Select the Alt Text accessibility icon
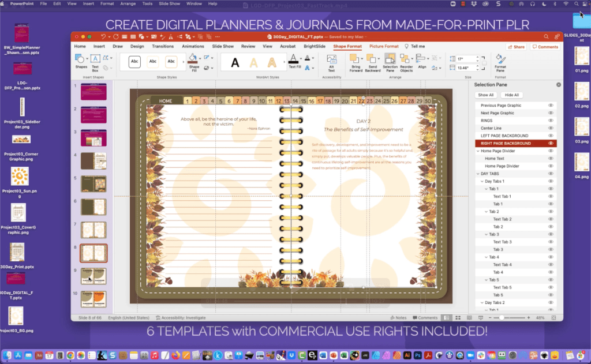 pos(332,59)
